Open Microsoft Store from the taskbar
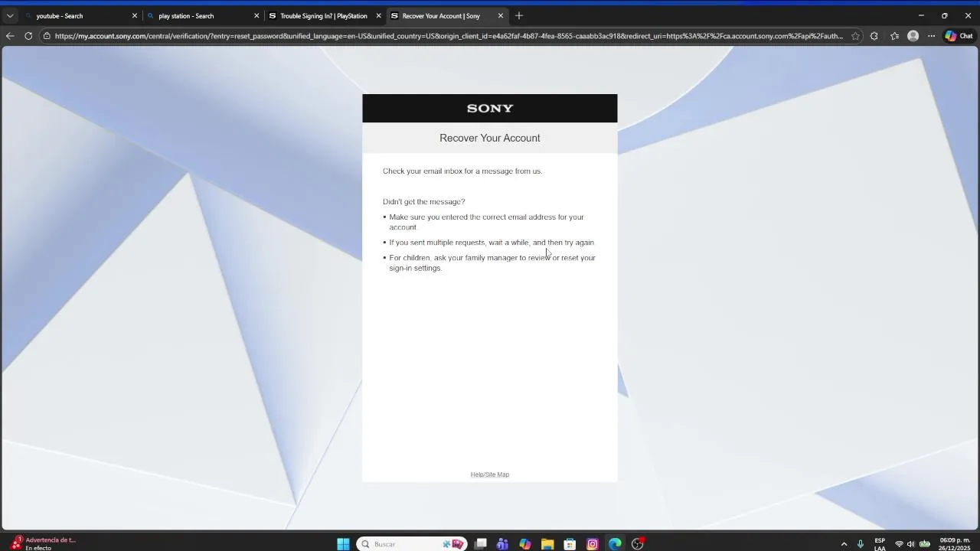The width and height of the screenshot is (980, 551). coord(570,544)
